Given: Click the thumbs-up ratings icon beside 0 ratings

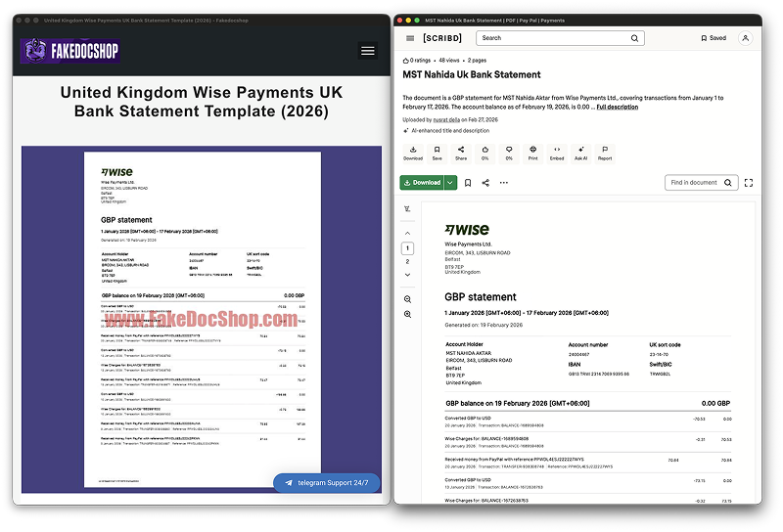Looking at the screenshot, I should pyautogui.click(x=405, y=61).
